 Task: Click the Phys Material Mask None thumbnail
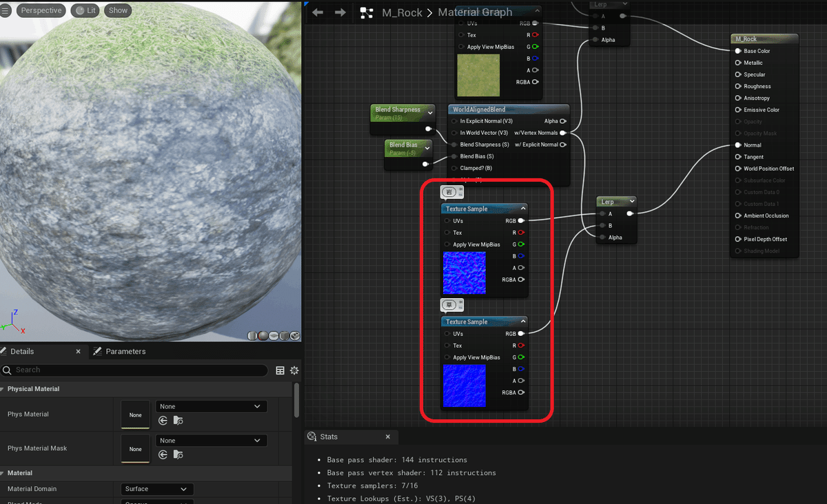click(136, 449)
